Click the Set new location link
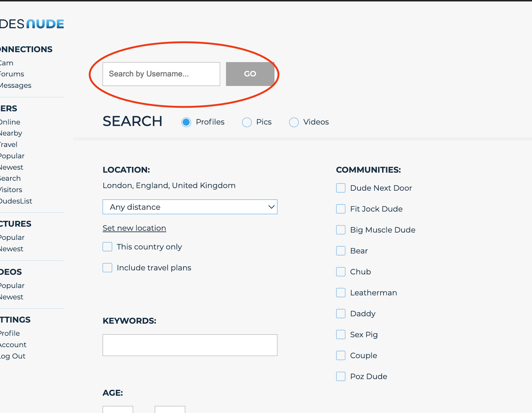Image resolution: width=532 pixels, height=413 pixels. [134, 228]
